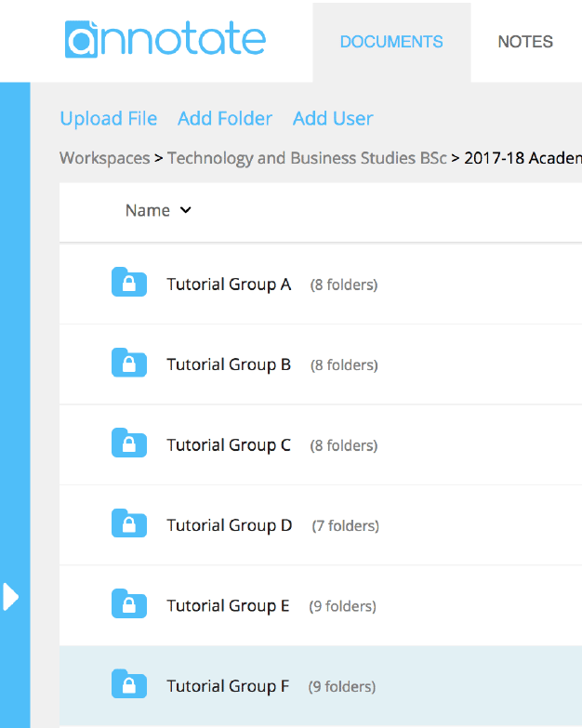Click the Name column header text

point(148,210)
